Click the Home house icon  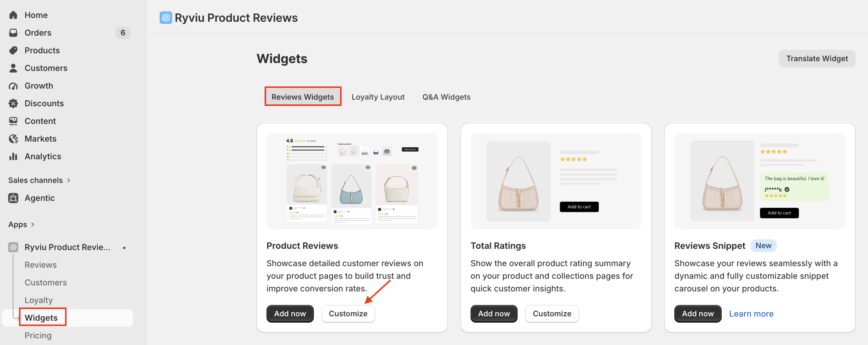[13, 15]
